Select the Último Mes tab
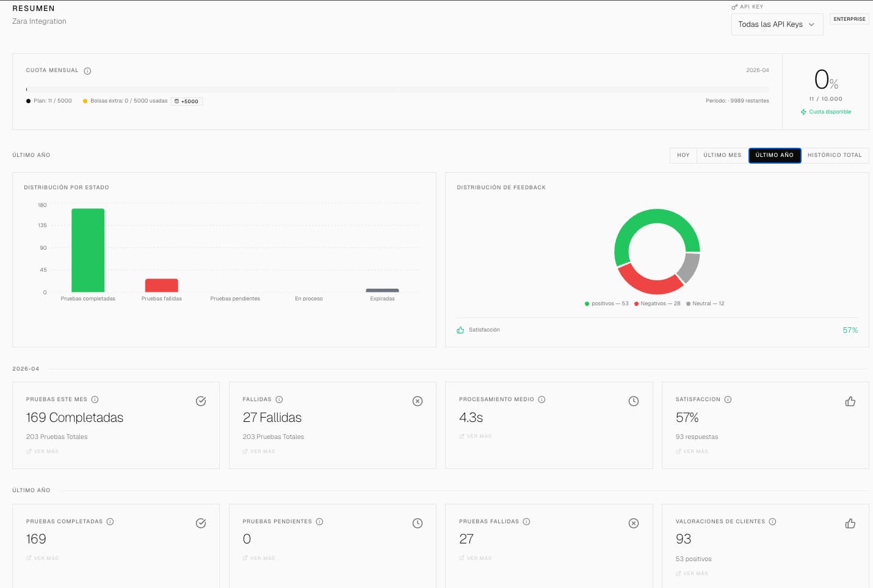This screenshot has height=588, width=873. coord(722,155)
